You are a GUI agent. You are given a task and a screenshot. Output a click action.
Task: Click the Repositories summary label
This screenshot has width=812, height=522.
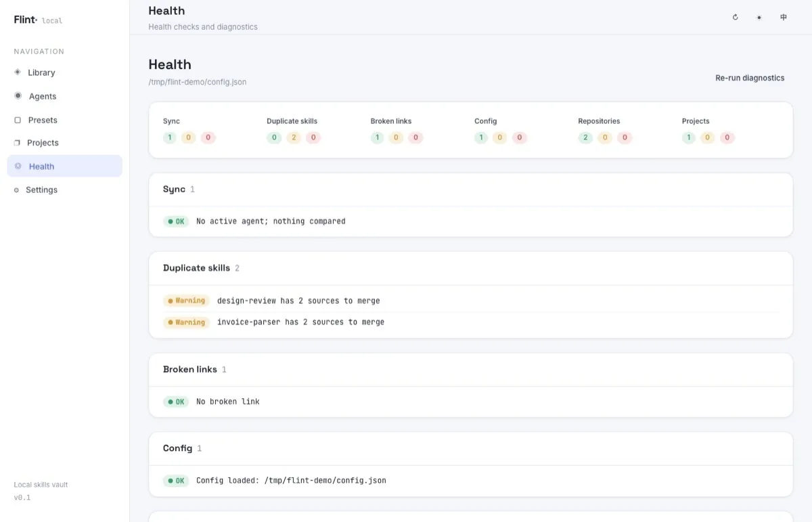coord(599,121)
